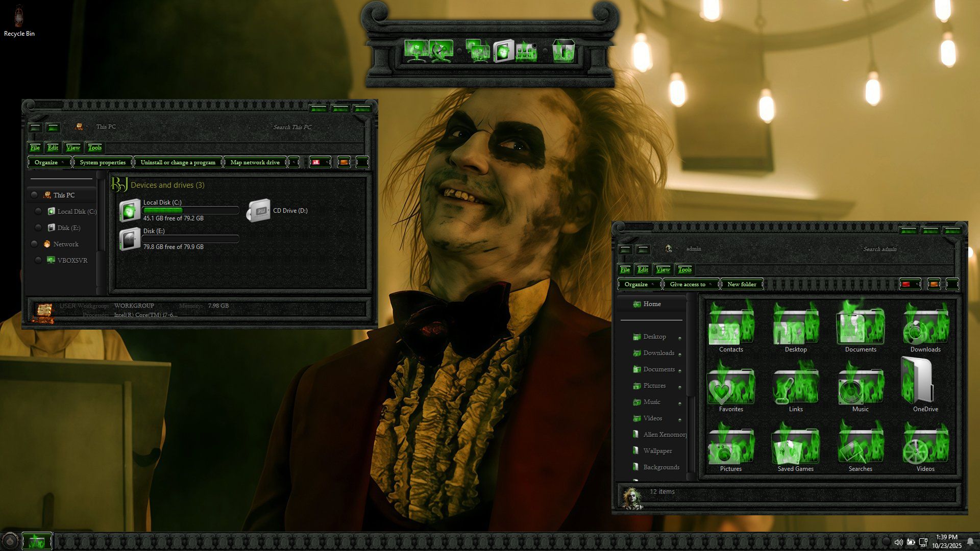Expand the Network tree node
Screen dimensions: 980x551
click(x=34, y=244)
